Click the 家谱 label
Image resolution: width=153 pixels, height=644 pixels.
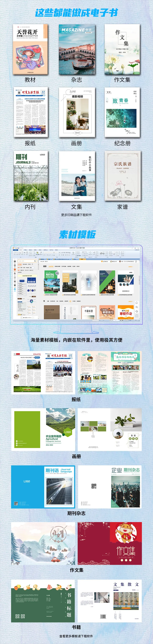click(123, 207)
